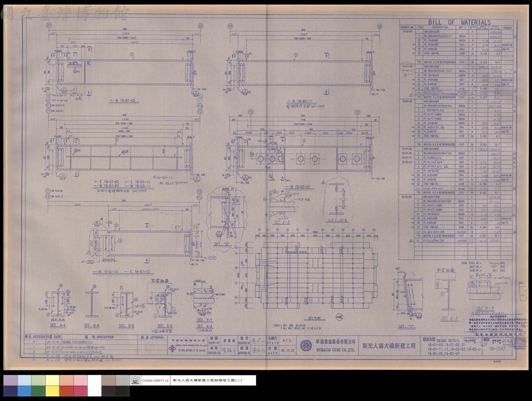This screenshot has height=401, width=532.
Task: Select the light pink color swatch
Action: 81,380
